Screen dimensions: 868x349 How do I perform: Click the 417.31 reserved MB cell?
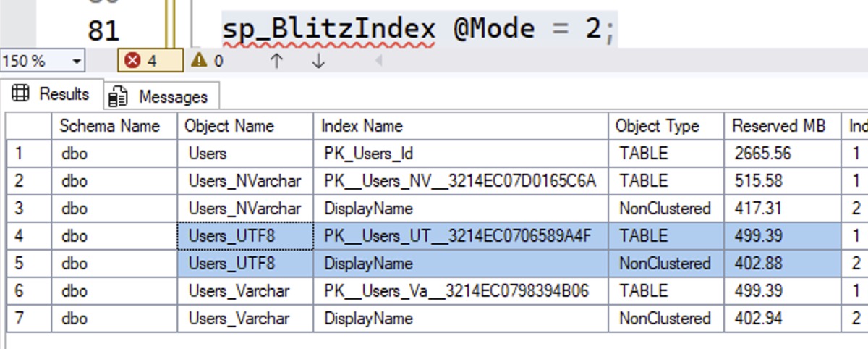tap(783, 209)
